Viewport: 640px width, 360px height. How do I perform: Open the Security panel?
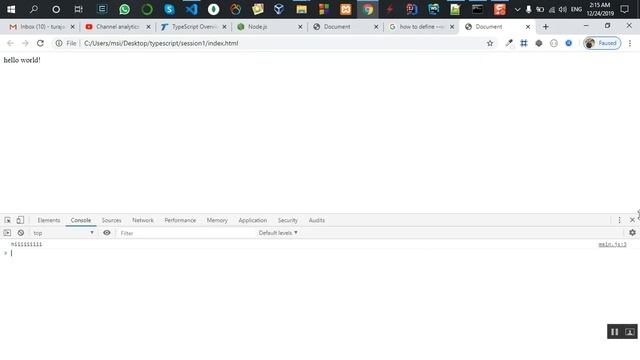click(x=287, y=220)
